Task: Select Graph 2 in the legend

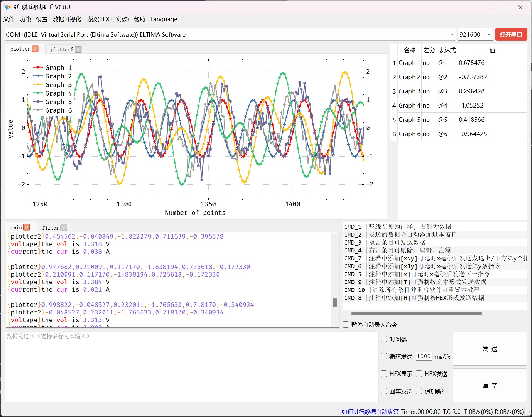Action: pyautogui.click(x=53, y=76)
